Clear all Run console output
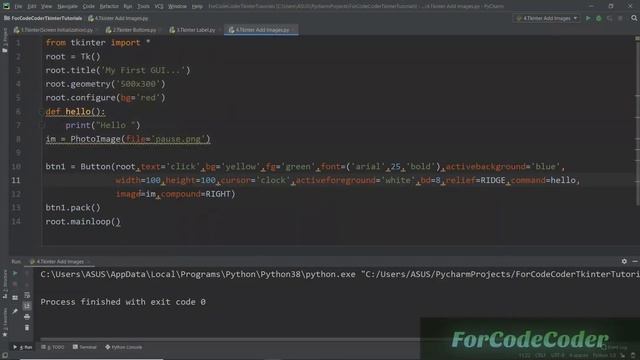Screen dimensions: 640x360 click(x=27, y=328)
